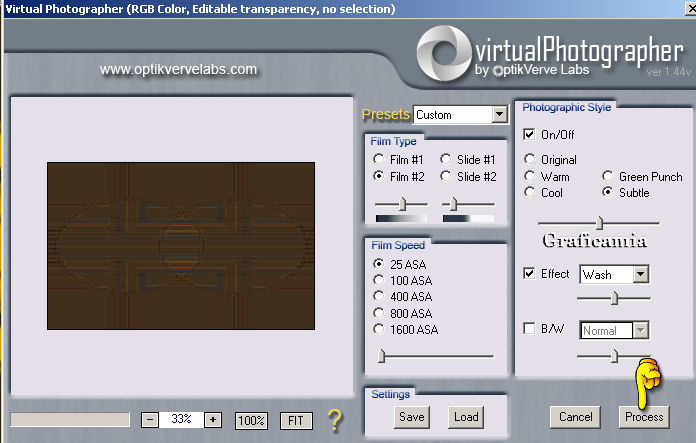Click the 33% zoom value field

(181, 419)
